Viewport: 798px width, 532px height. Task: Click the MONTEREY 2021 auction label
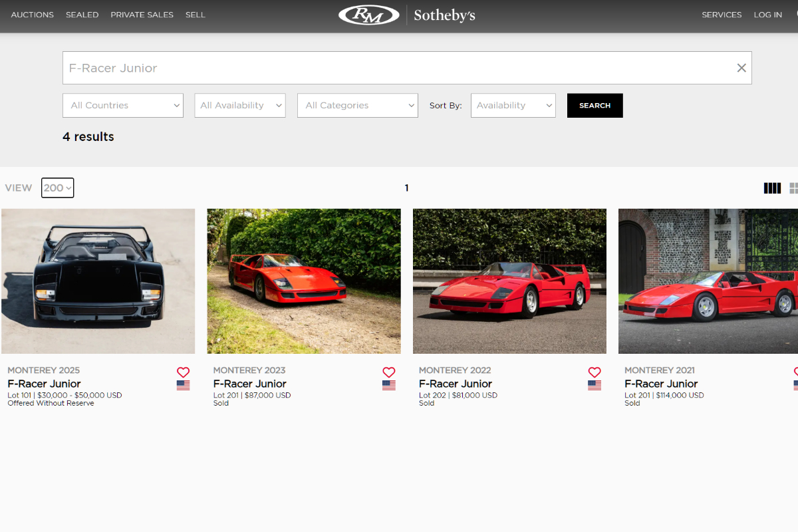pos(660,370)
